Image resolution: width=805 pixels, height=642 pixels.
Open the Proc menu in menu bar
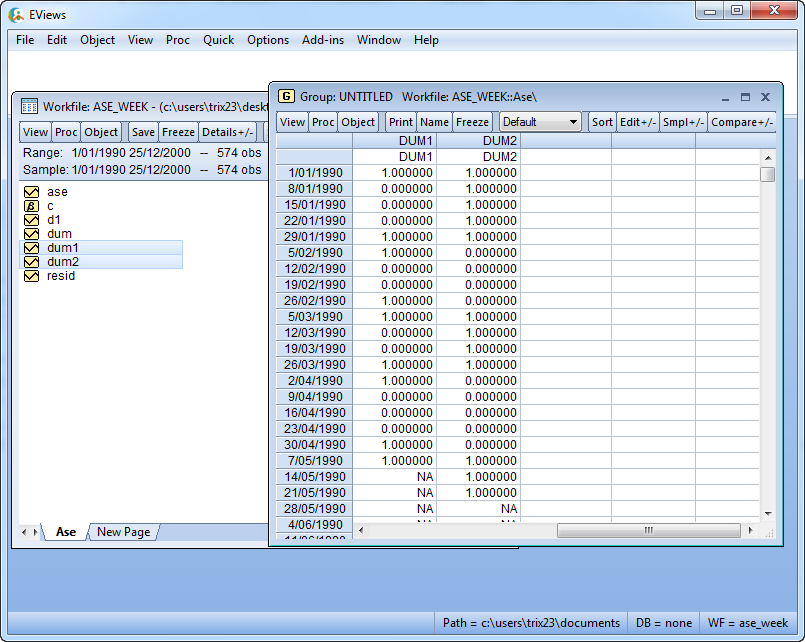click(x=178, y=40)
